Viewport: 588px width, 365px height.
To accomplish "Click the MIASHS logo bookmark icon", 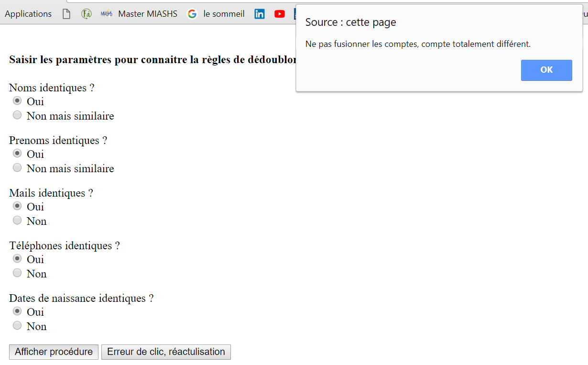I will pos(107,14).
